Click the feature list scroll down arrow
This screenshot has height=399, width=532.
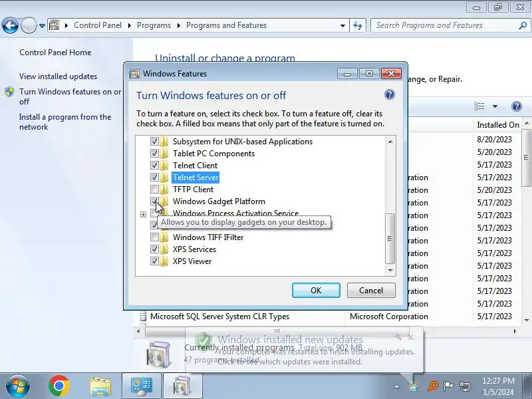coord(390,271)
